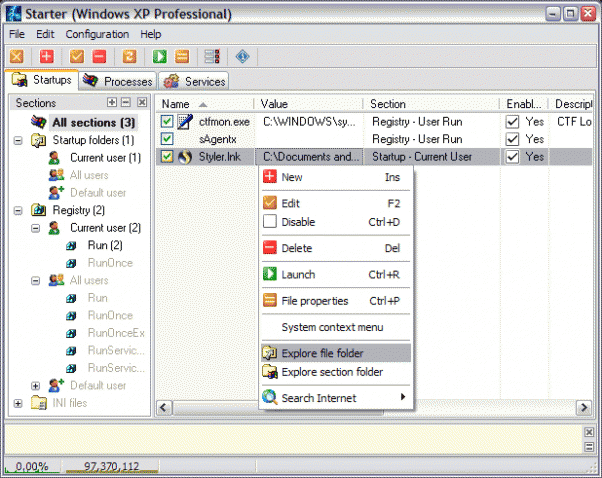
Task: Select All sections (3) tree item
Action: (93, 122)
